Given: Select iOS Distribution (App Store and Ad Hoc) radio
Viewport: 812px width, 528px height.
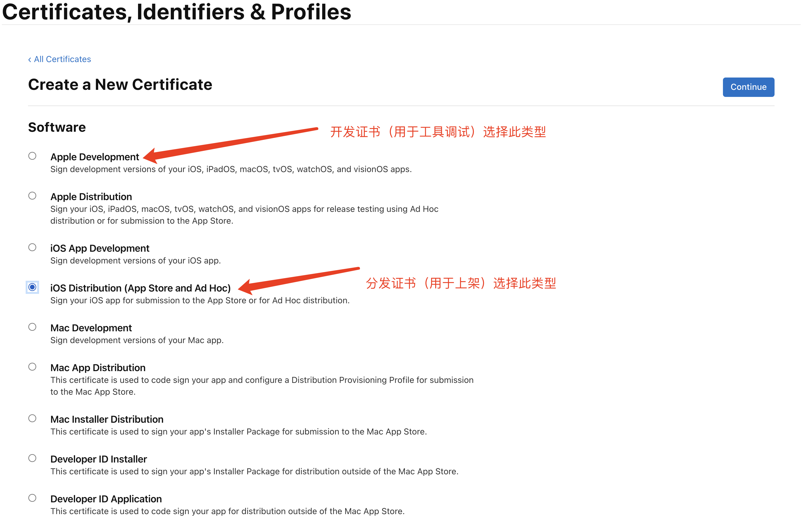Looking at the screenshot, I should coord(32,287).
